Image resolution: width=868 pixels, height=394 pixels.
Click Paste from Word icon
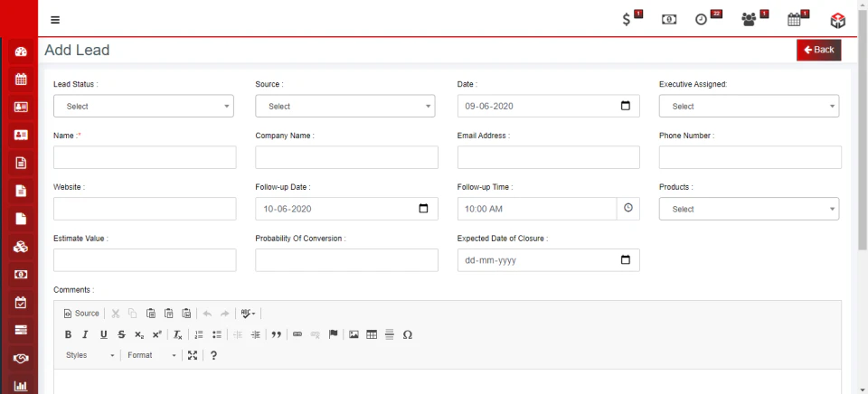(x=186, y=314)
